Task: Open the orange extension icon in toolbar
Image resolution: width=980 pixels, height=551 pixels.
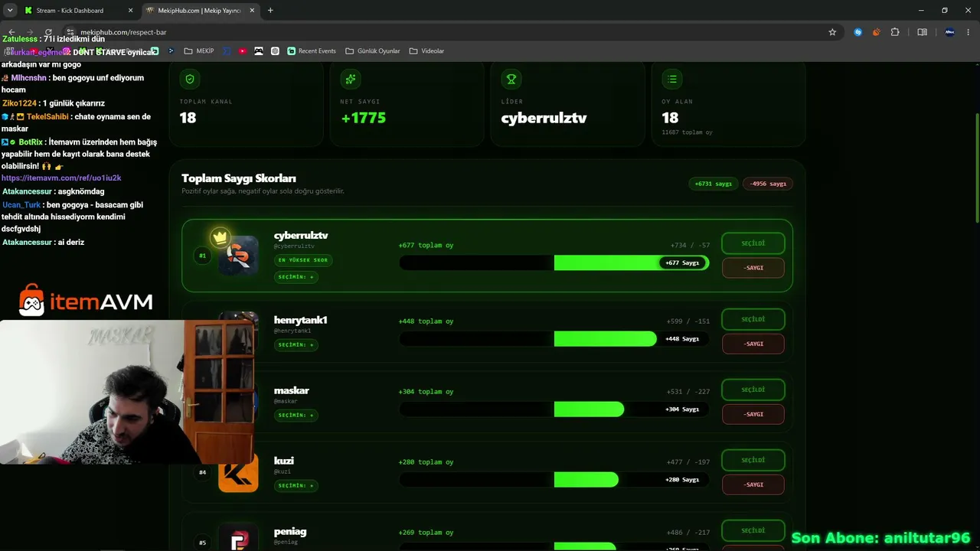Action: tap(876, 32)
